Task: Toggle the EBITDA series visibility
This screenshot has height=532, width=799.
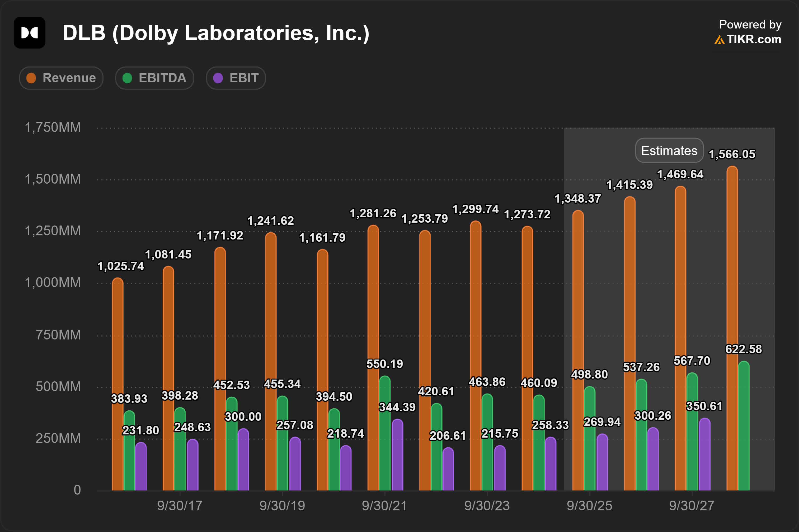Action: [154, 78]
